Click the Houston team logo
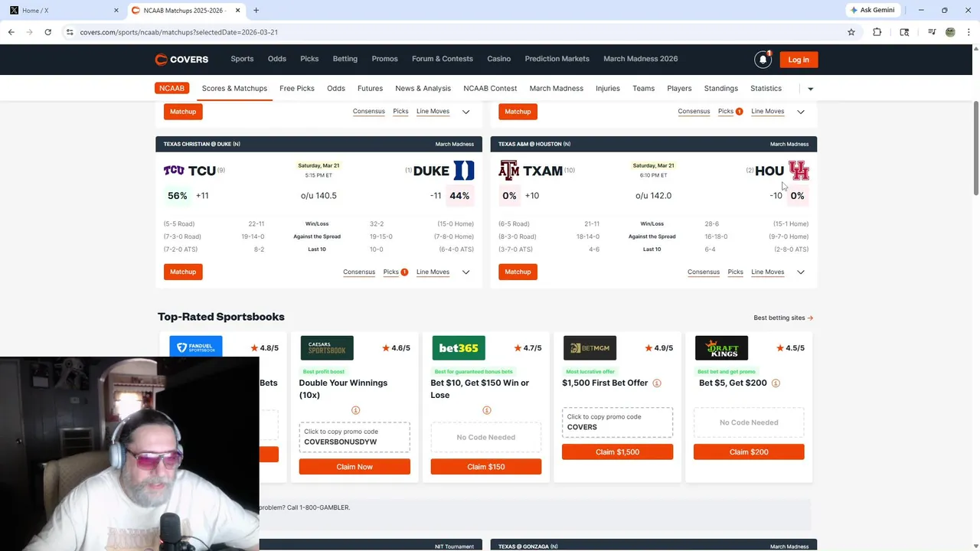The image size is (980, 551). (x=799, y=171)
